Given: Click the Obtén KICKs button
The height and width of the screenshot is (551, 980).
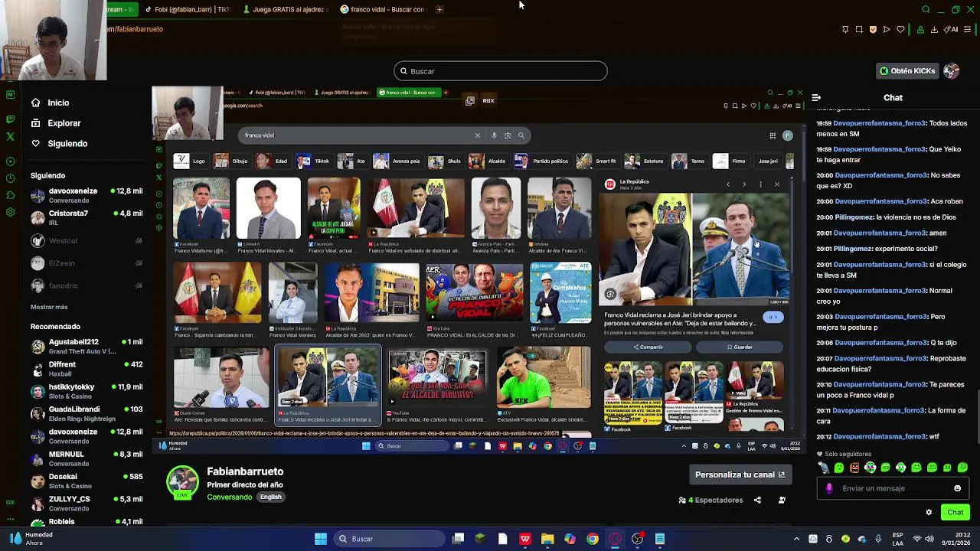Looking at the screenshot, I should point(907,71).
